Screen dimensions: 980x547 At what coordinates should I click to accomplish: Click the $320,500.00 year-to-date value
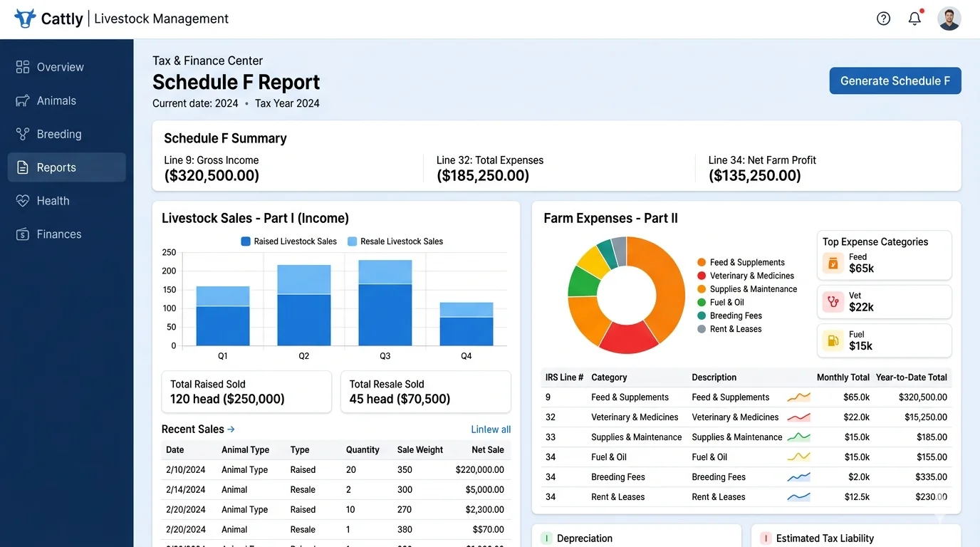(923, 397)
